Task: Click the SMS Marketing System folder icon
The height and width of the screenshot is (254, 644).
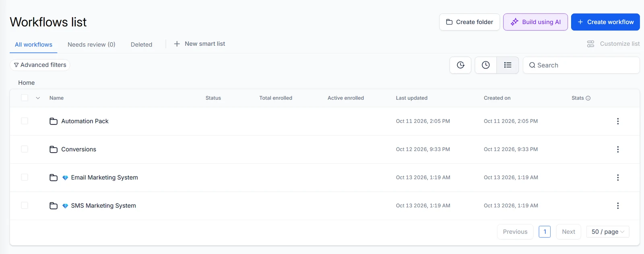Action: [x=54, y=206]
